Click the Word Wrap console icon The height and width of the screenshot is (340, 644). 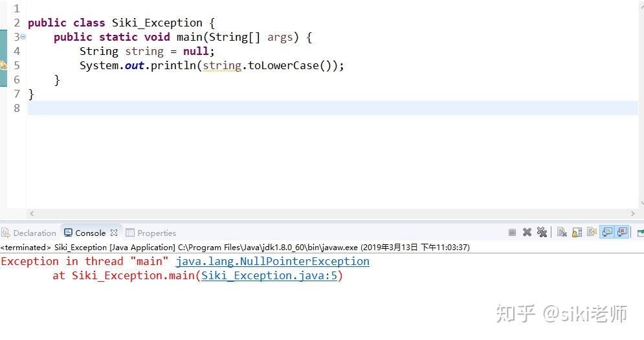coord(592,233)
